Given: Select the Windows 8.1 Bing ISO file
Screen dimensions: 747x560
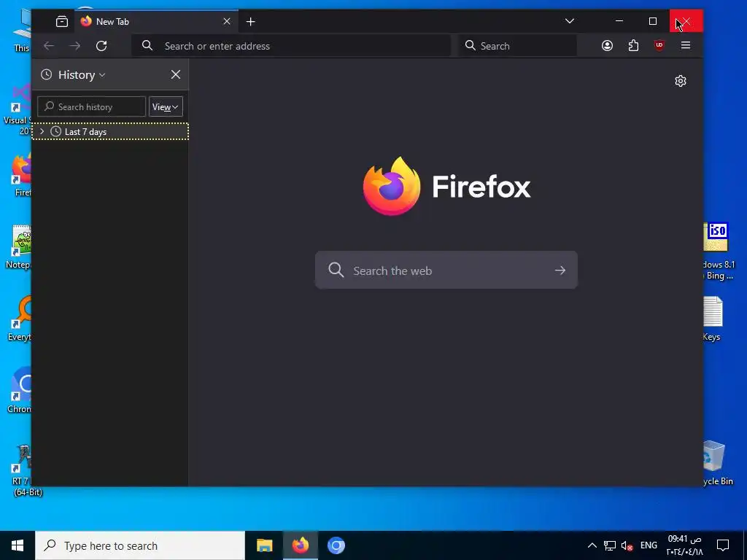Looking at the screenshot, I should 718,252.
